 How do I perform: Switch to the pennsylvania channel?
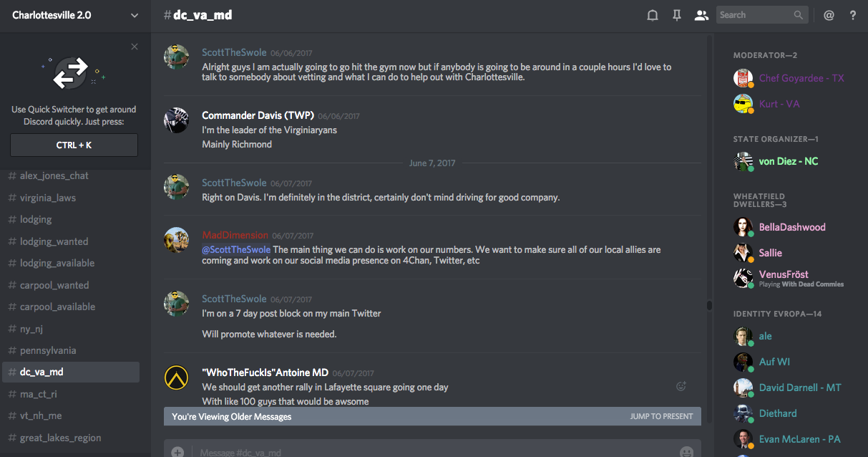pyautogui.click(x=48, y=350)
